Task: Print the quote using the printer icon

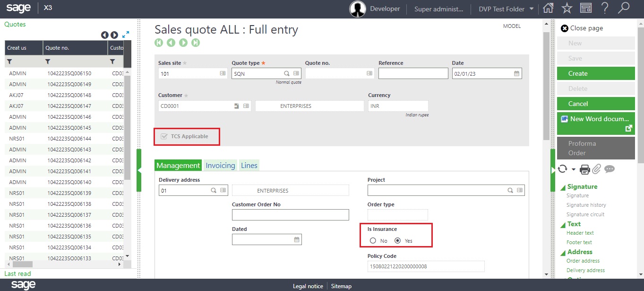Action: point(585,169)
